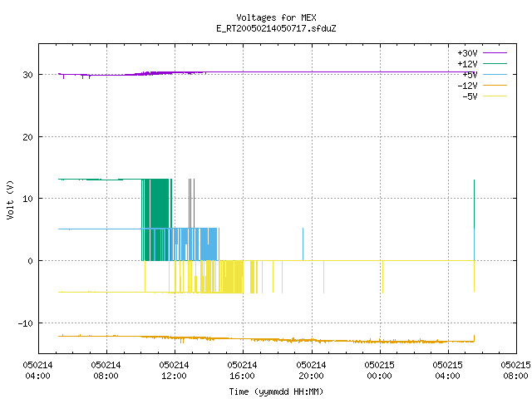Click the chart title 'Voltages for MEX'
Image resolution: width=532 pixels, height=399 pixels.
(x=276, y=17)
